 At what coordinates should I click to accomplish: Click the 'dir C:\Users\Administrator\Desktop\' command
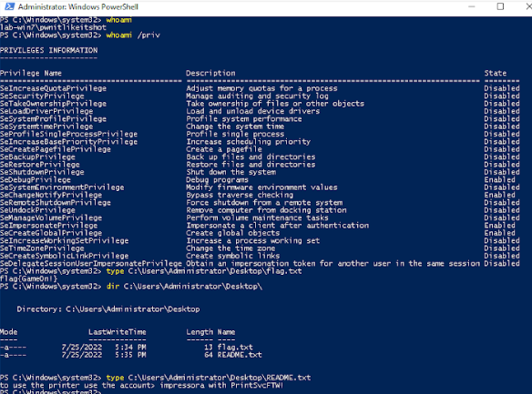184,287
